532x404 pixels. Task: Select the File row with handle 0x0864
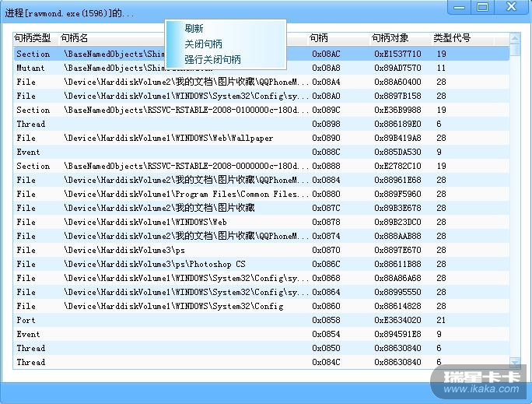(261, 292)
